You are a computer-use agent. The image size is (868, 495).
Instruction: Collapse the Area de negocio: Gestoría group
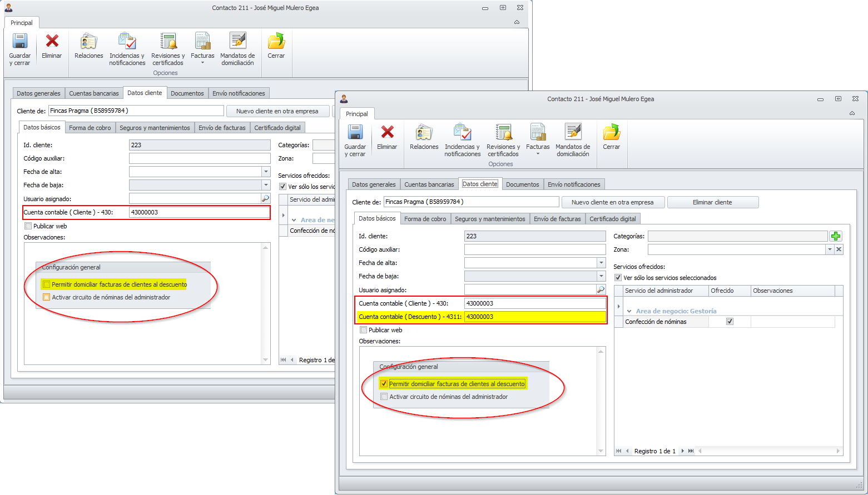pyautogui.click(x=629, y=312)
